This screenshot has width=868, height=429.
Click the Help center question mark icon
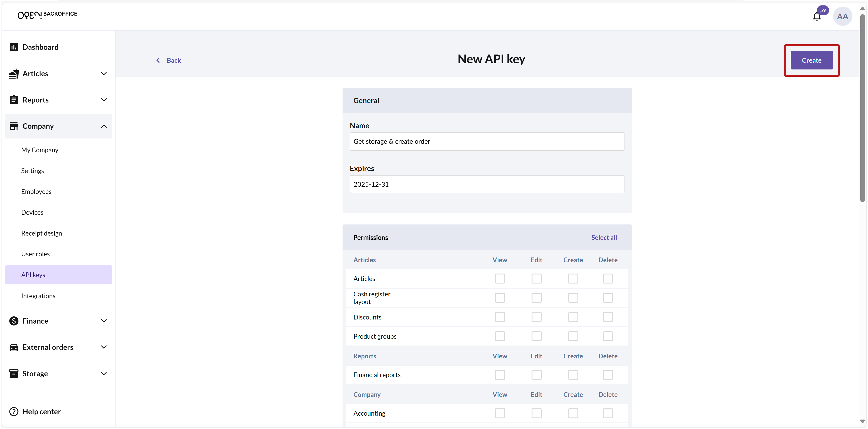click(x=14, y=412)
